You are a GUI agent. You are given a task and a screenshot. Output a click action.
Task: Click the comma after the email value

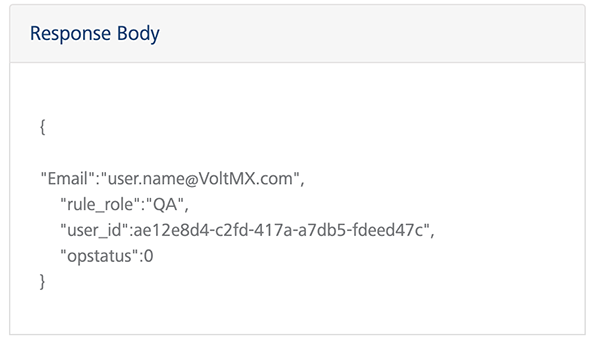(x=302, y=183)
